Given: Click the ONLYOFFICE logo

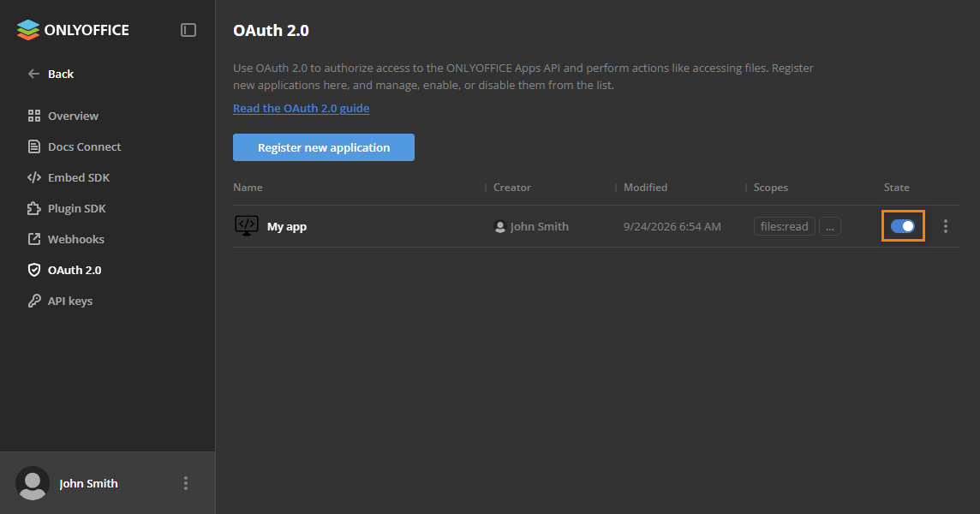Looking at the screenshot, I should (x=73, y=30).
